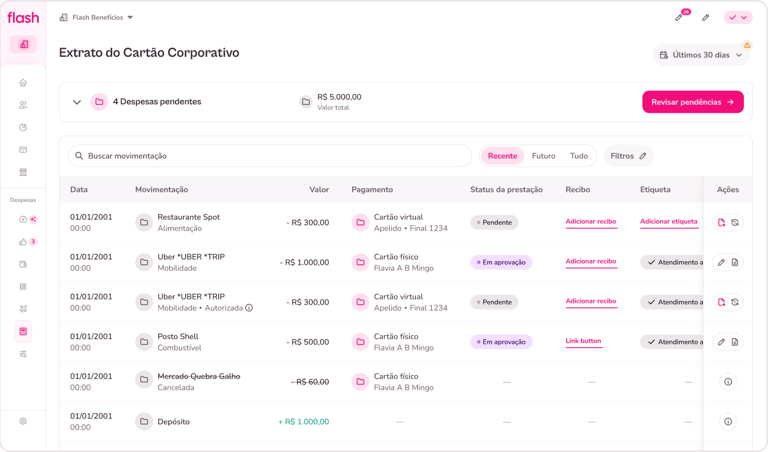Open the home icon in sidebar
This screenshot has height=452, width=768.
23,83
